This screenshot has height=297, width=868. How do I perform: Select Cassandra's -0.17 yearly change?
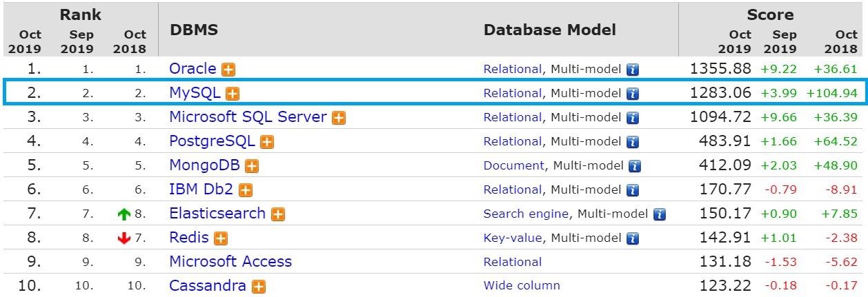coord(841,287)
